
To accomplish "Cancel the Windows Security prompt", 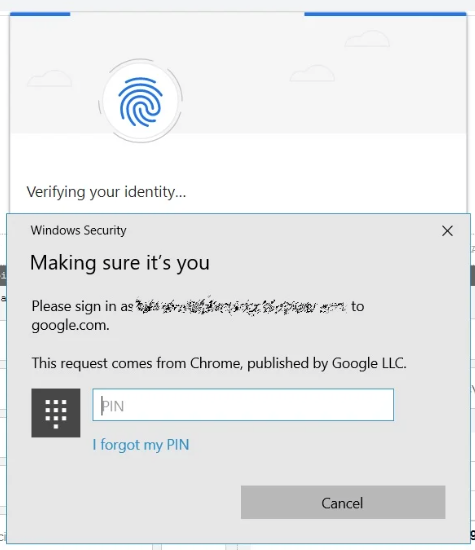I will tap(343, 502).
